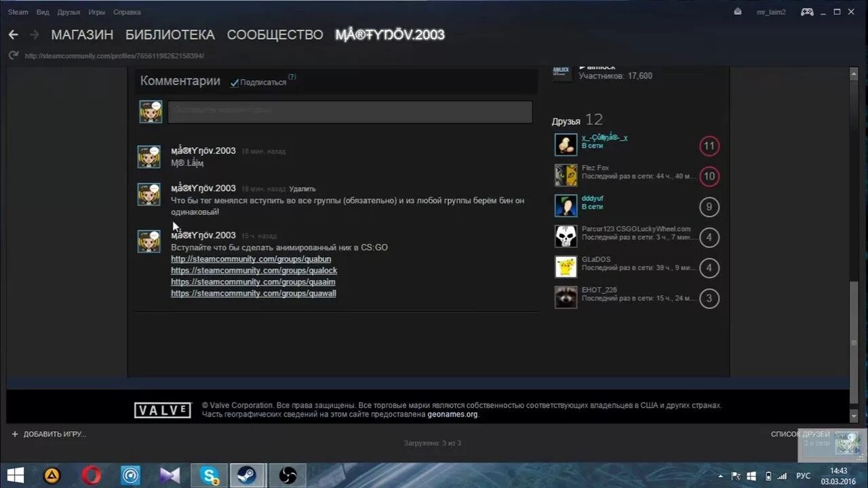Open Skype from the taskbar
This screenshot has width=868, height=488.
[209, 475]
